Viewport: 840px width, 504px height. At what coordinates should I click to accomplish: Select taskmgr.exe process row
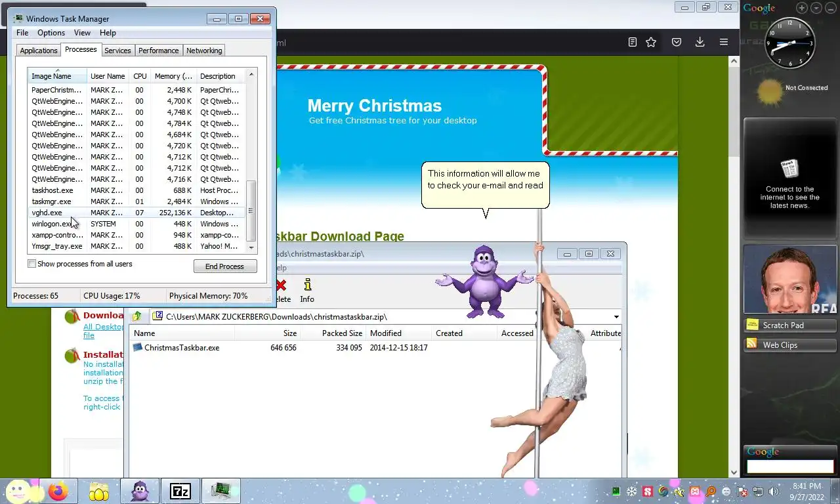(136, 201)
